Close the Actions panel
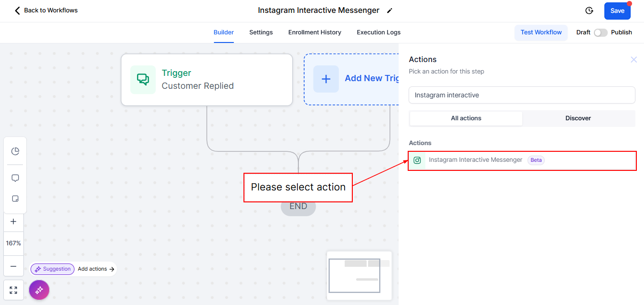The height and width of the screenshot is (305, 644). coord(633,60)
